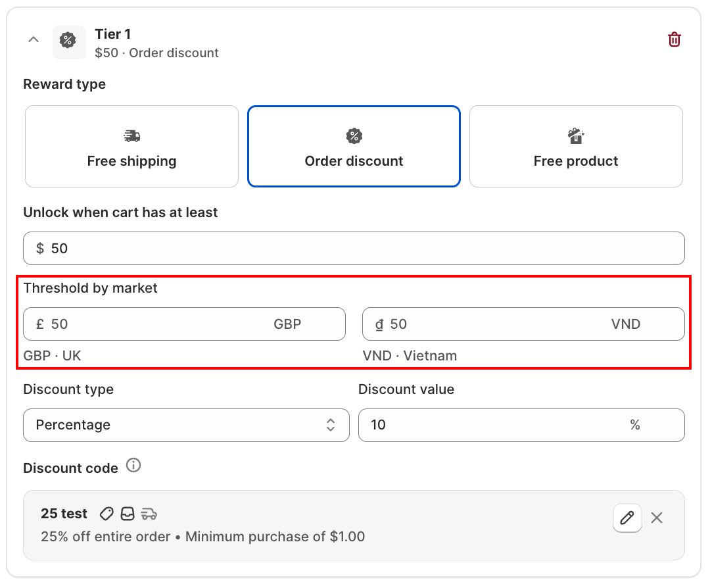
Task: Click the delivery truck icon beside 25 test
Action: pos(149,514)
